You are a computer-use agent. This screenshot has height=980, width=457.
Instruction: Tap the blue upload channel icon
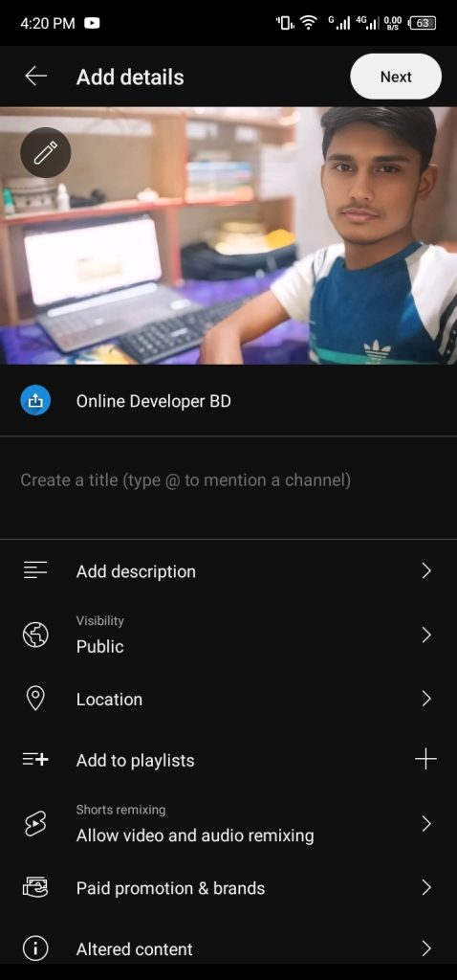(35, 401)
